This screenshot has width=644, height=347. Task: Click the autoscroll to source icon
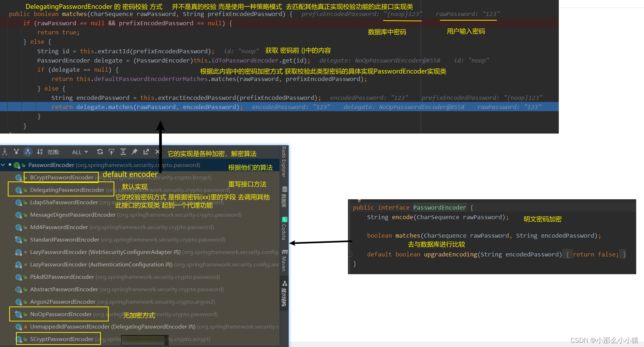(x=111, y=152)
